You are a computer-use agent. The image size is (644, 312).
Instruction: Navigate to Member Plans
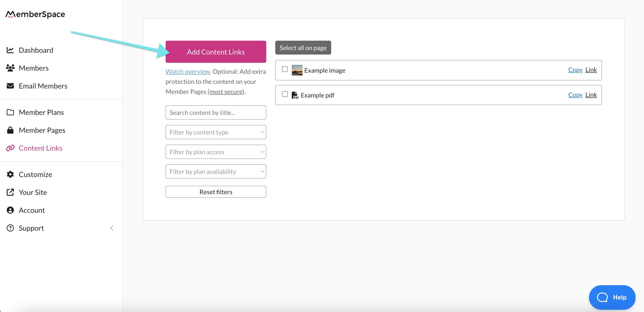[x=41, y=112]
